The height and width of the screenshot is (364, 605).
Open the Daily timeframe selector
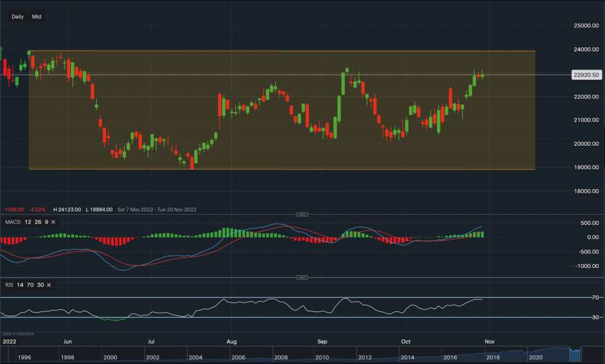18,17
